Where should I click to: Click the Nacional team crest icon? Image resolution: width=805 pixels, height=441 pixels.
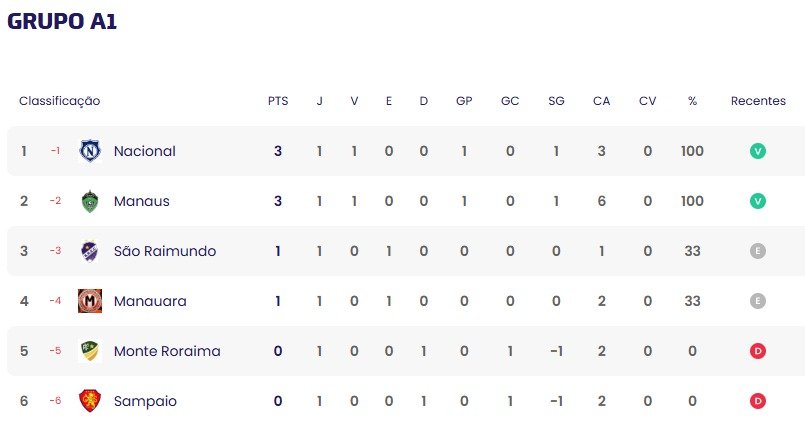[x=90, y=151]
